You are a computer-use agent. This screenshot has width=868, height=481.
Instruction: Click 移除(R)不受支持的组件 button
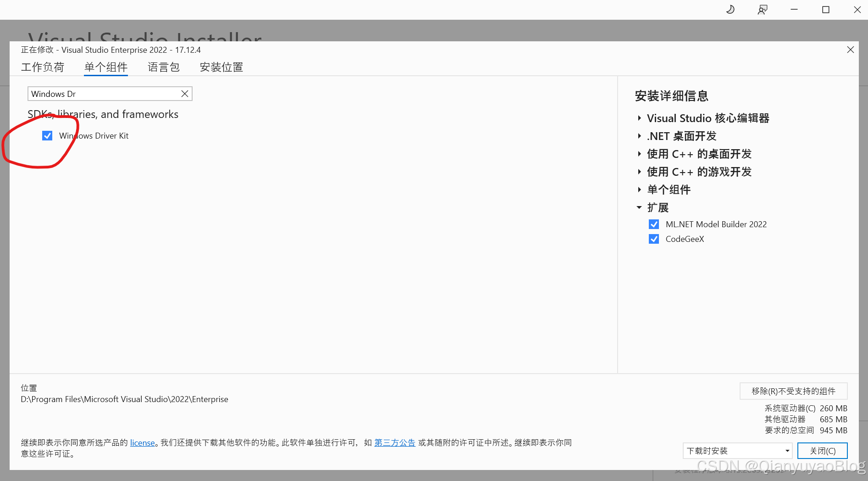[x=793, y=391]
